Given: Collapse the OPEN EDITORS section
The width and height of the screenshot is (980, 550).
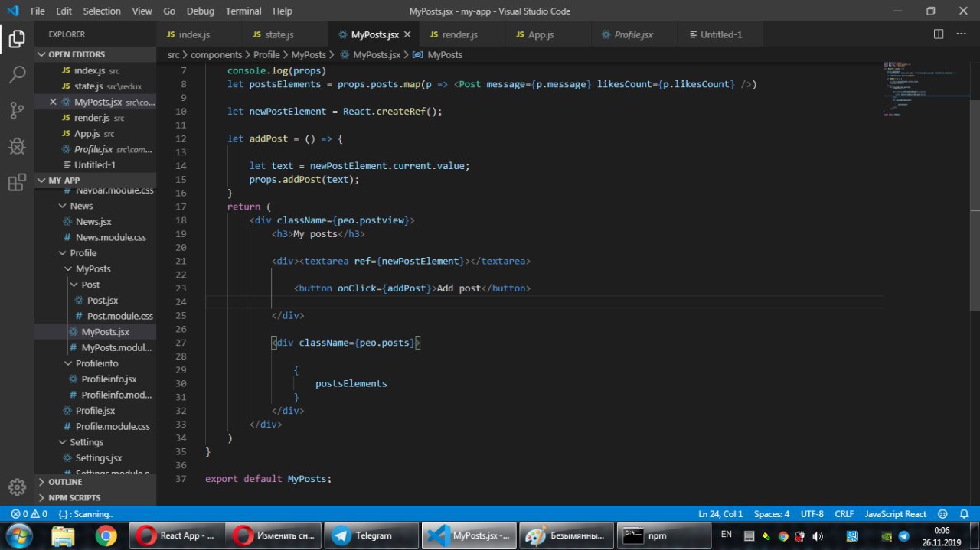Looking at the screenshot, I should (77, 54).
